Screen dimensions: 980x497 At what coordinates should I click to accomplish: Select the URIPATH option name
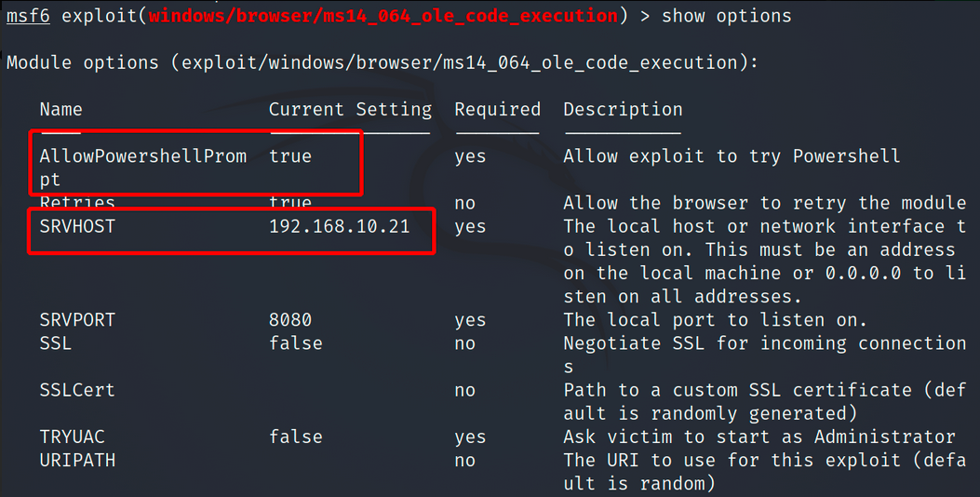tap(77, 461)
